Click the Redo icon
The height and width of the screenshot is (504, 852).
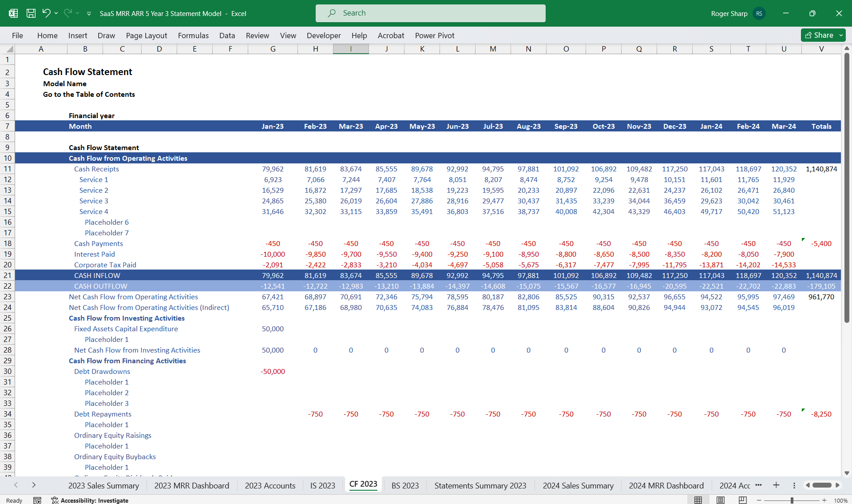click(67, 13)
